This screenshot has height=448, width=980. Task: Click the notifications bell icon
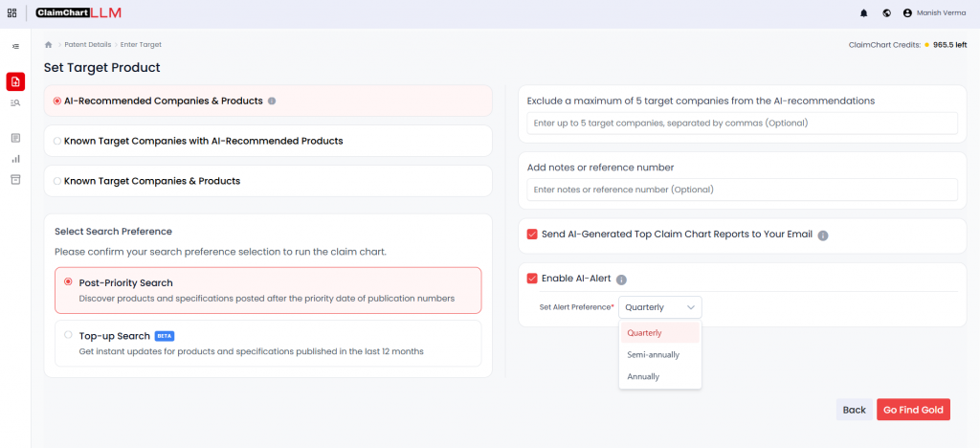click(864, 13)
